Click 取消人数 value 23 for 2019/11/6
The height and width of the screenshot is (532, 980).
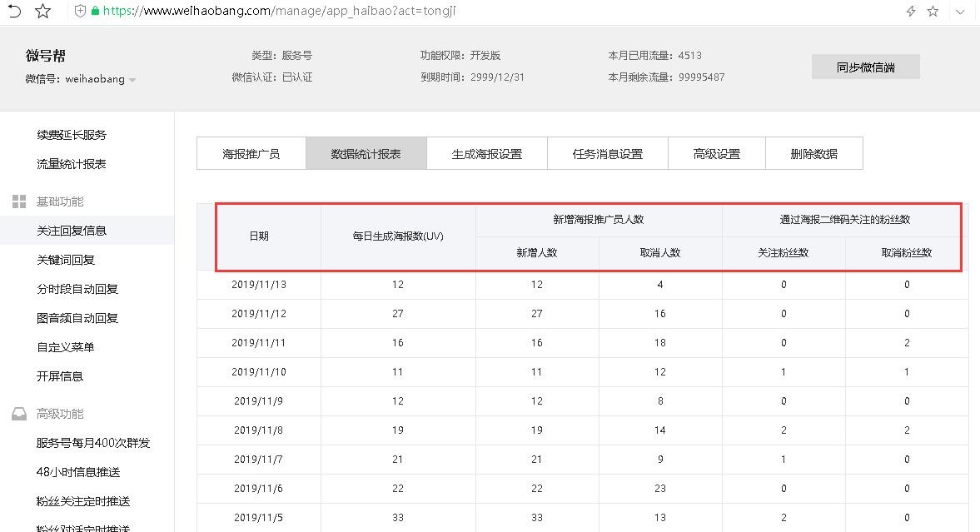pyautogui.click(x=660, y=489)
